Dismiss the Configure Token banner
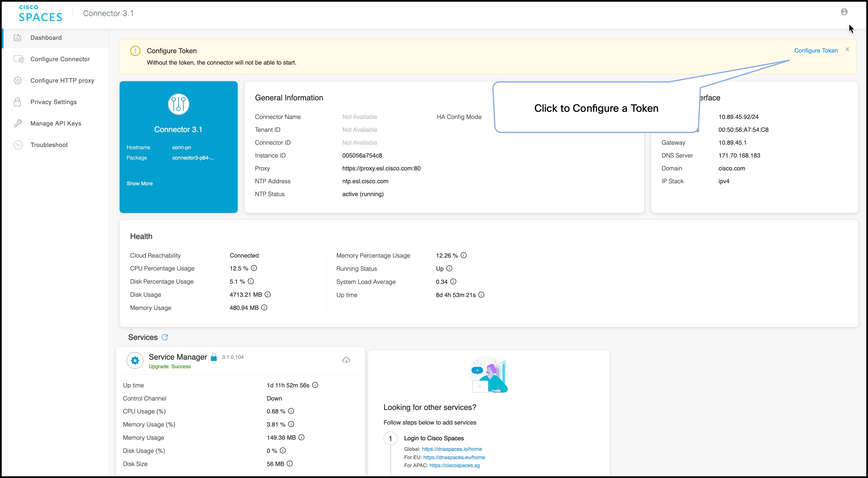The width and height of the screenshot is (868, 478). [847, 49]
